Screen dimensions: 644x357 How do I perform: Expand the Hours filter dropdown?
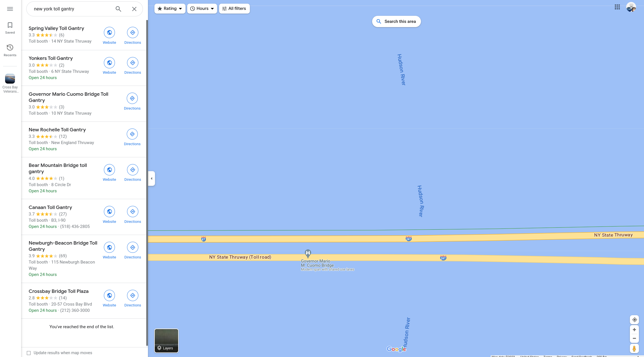(x=202, y=8)
